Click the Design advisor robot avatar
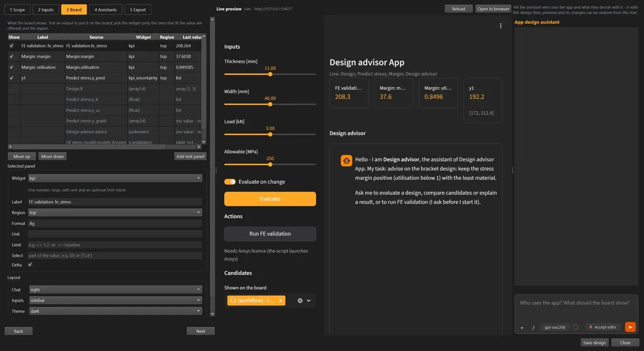Viewport: 644px width, 351px height. pos(346,161)
